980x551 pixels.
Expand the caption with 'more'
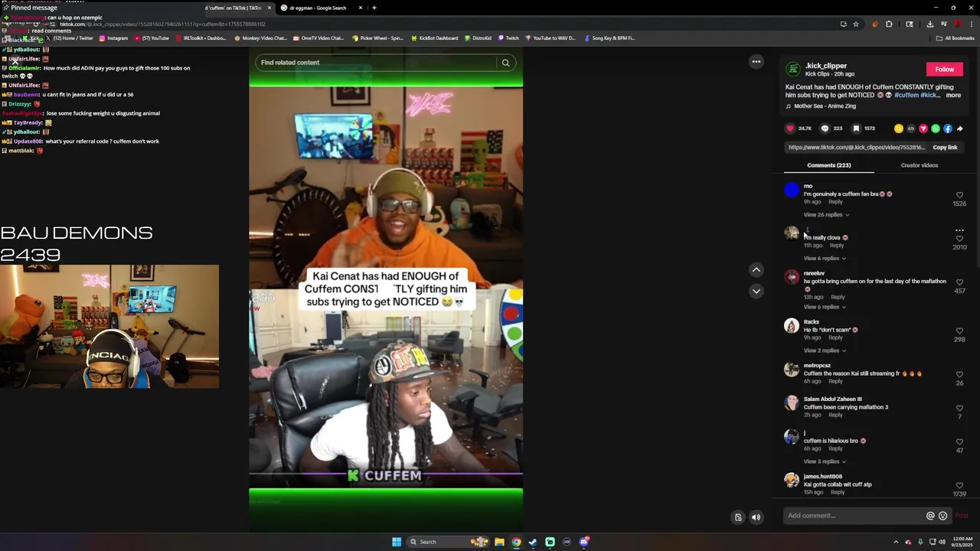tap(952, 96)
